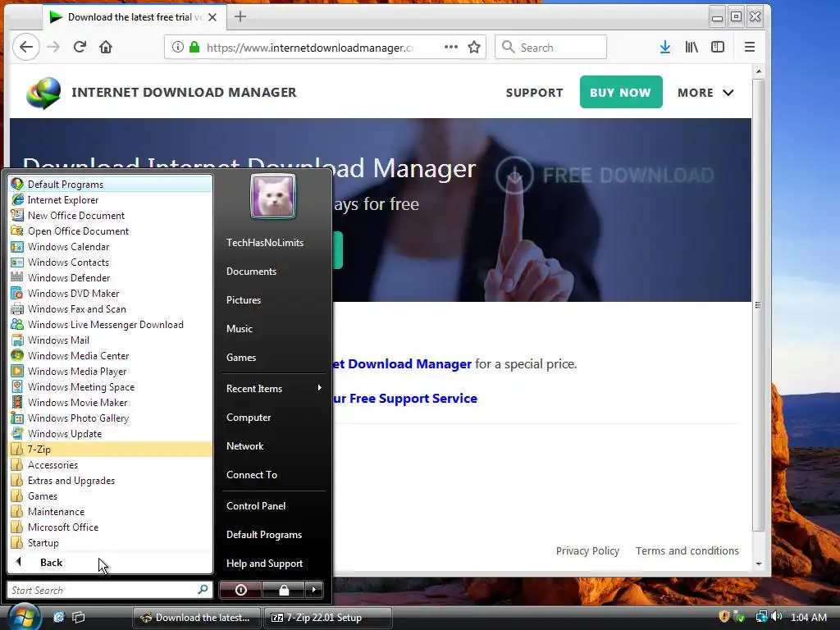Reload the page with refresh icon
This screenshot has width=840, height=630.
point(80,47)
